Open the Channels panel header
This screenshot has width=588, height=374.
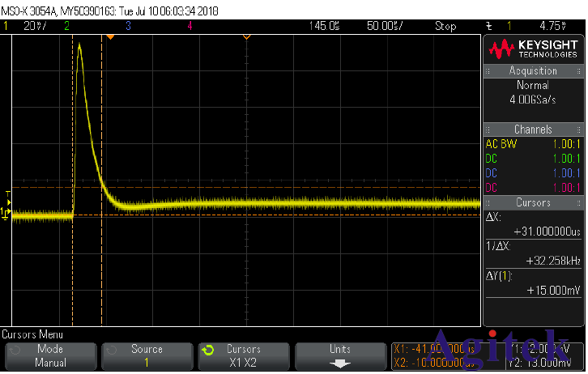[533, 130]
